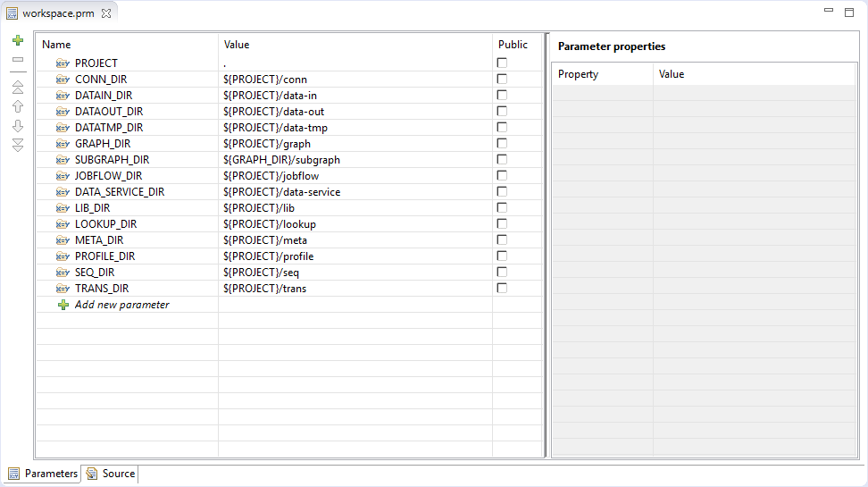The height and width of the screenshot is (487, 868).
Task: Click the green plus beside Add new parameter
Action: (63, 305)
